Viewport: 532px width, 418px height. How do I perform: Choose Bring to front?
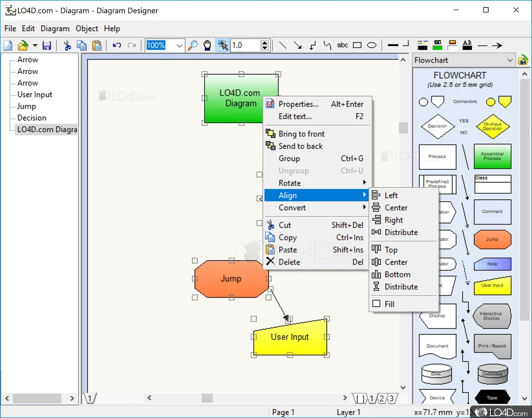[x=318, y=134]
